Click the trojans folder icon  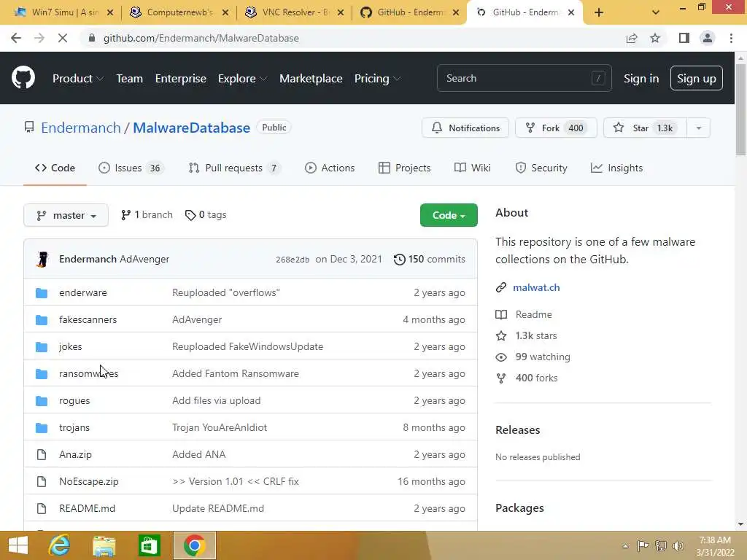coord(42,427)
